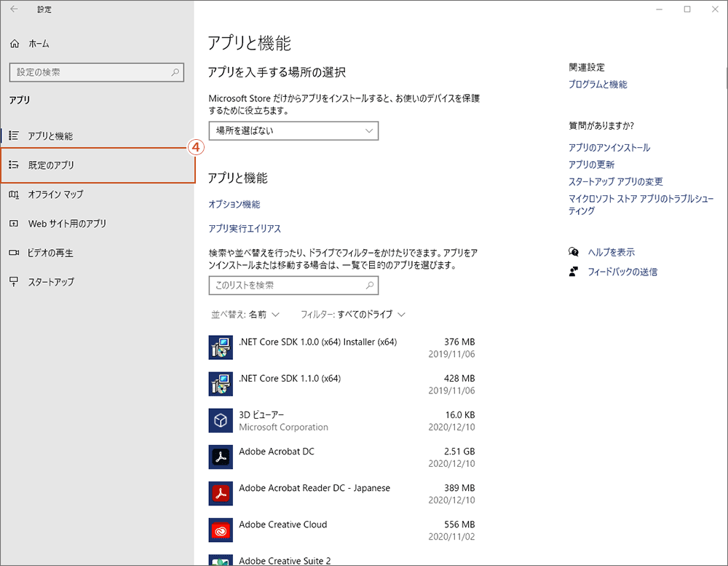728x566 pixels.
Task: Click the 3D ビューアー cube icon
Action: pos(221,420)
